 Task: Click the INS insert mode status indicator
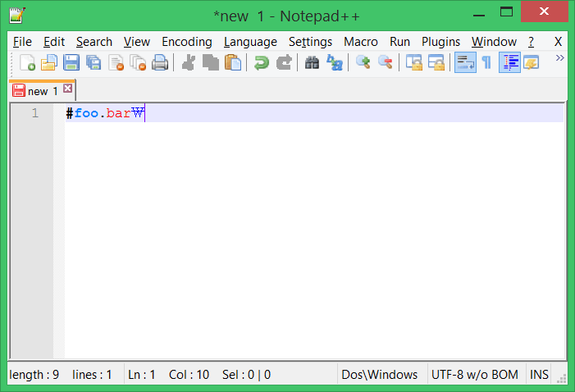[539, 375]
